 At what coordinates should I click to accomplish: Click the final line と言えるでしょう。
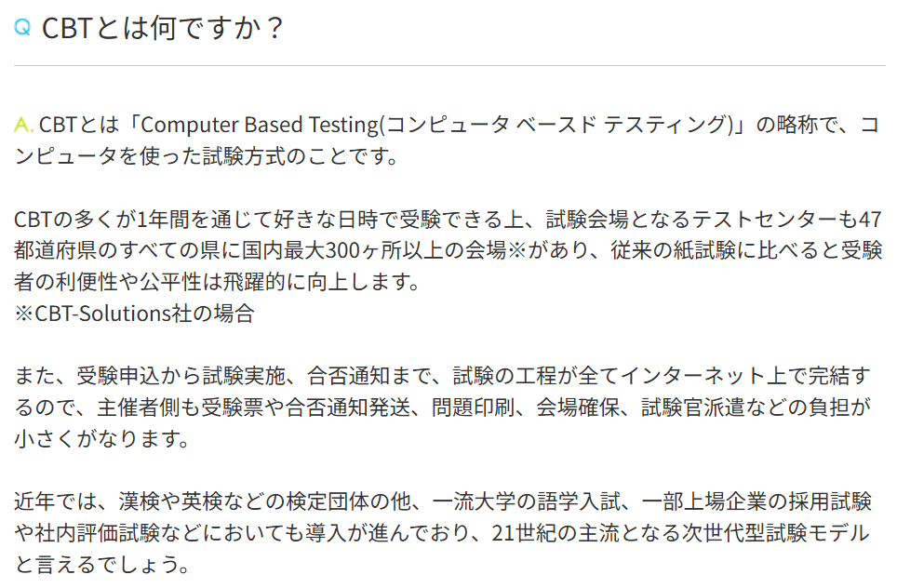[101, 565]
